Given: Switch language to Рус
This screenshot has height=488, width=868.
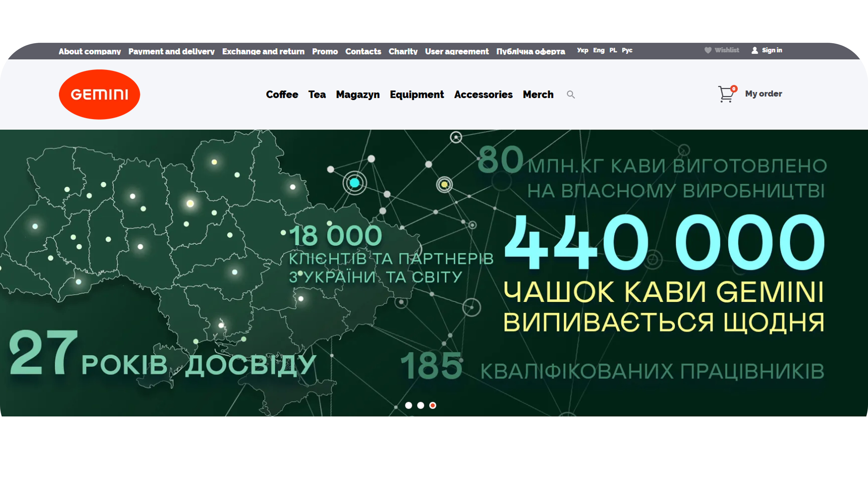Looking at the screenshot, I should pyautogui.click(x=627, y=50).
